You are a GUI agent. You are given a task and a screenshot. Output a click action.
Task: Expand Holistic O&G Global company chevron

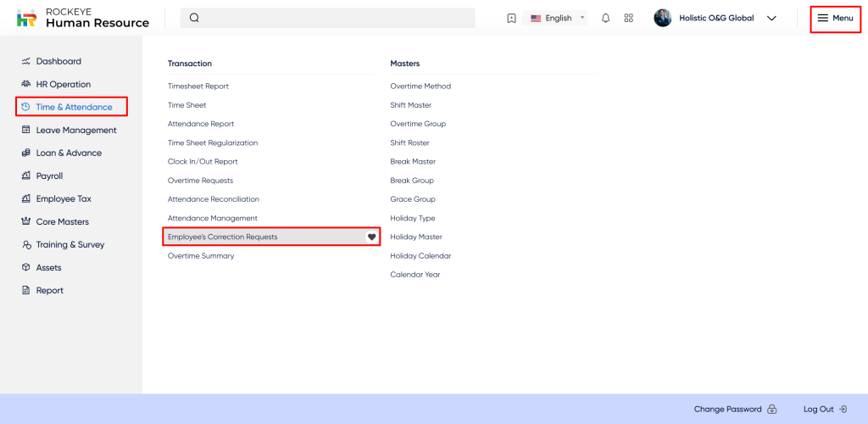(771, 18)
